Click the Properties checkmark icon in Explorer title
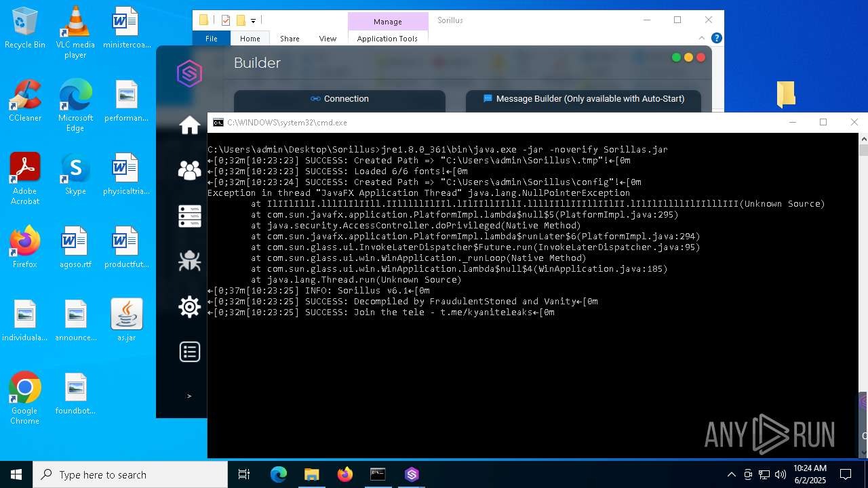This screenshot has width=868, height=488. (x=226, y=20)
